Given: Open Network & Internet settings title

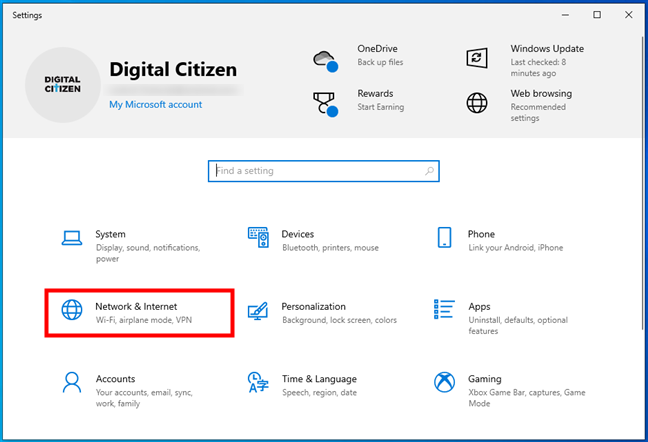Looking at the screenshot, I should tap(136, 307).
